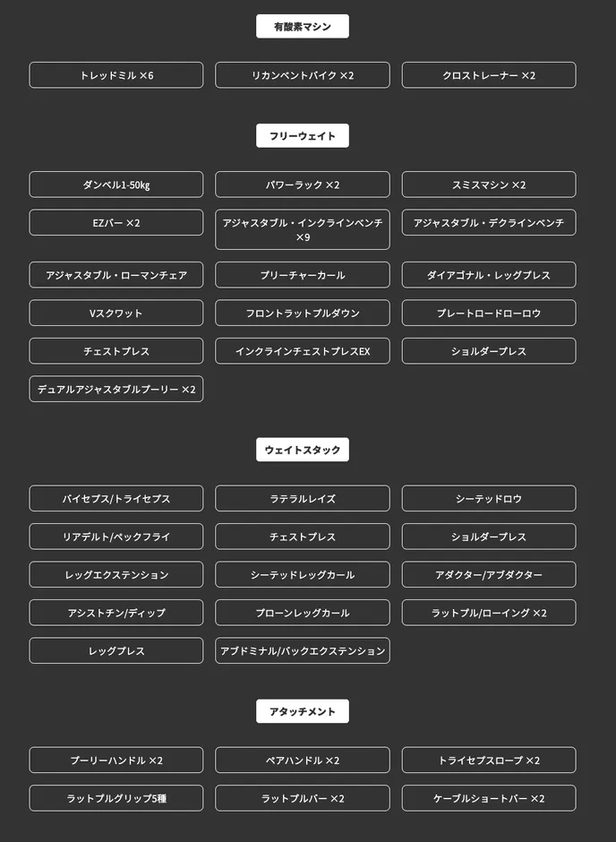Click the トレッドミル ×6 box
The height and width of the screenshot is (842, 616).
[115, 75]
